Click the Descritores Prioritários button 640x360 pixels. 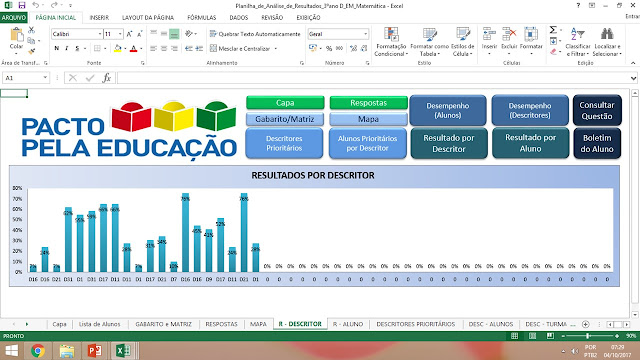(x=284, y=143)
